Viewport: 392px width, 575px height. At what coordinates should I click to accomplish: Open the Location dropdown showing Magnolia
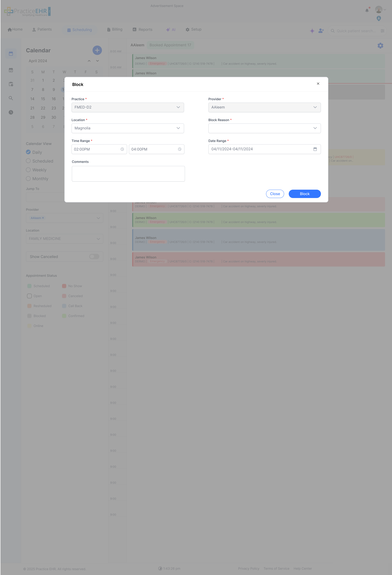pos(127,128)
